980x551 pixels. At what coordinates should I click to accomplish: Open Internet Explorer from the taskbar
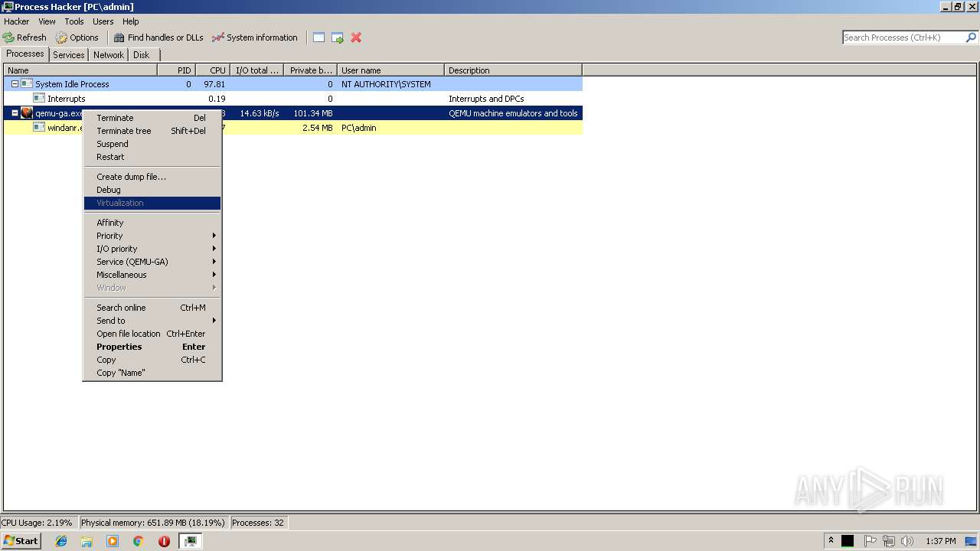(x=61, y=541)
